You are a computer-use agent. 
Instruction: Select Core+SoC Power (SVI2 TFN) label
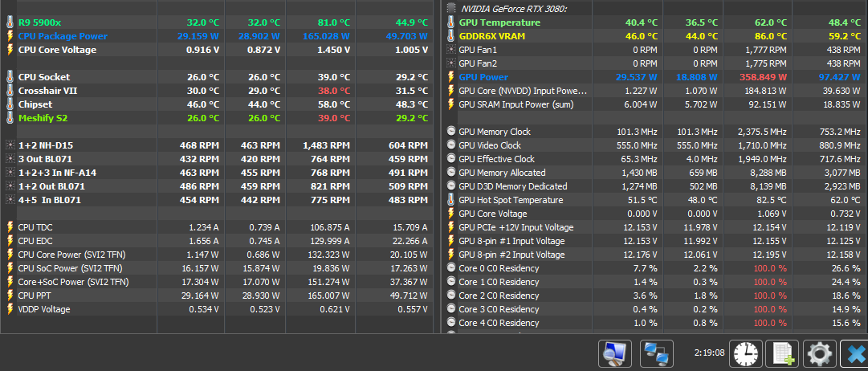tap(74, 282)
